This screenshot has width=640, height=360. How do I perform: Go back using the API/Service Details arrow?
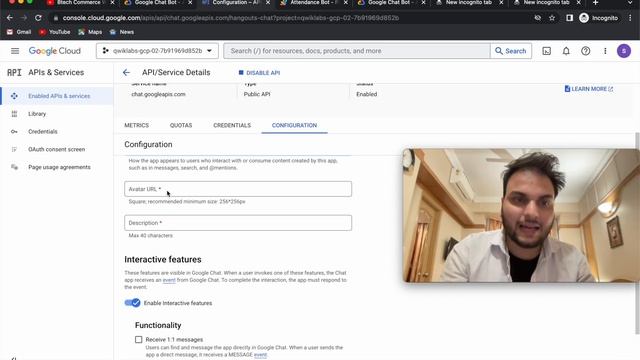coord(126,73)
